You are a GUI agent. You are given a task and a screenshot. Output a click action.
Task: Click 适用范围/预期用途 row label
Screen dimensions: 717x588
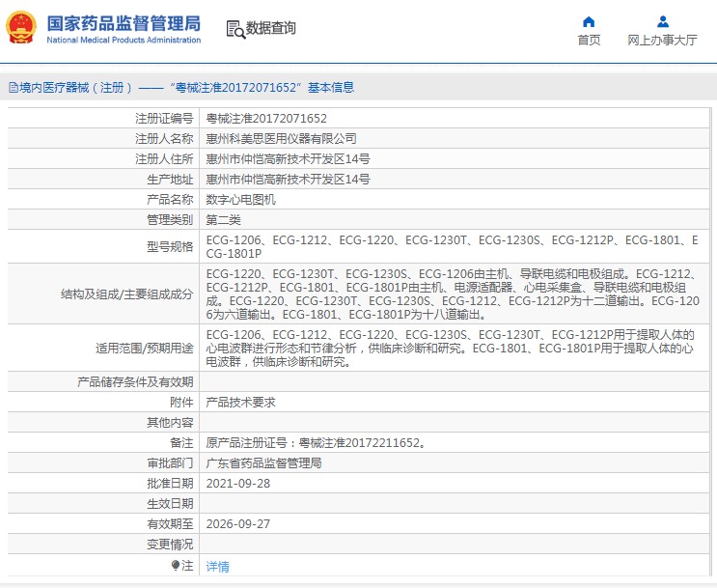[x=145, y=349]
